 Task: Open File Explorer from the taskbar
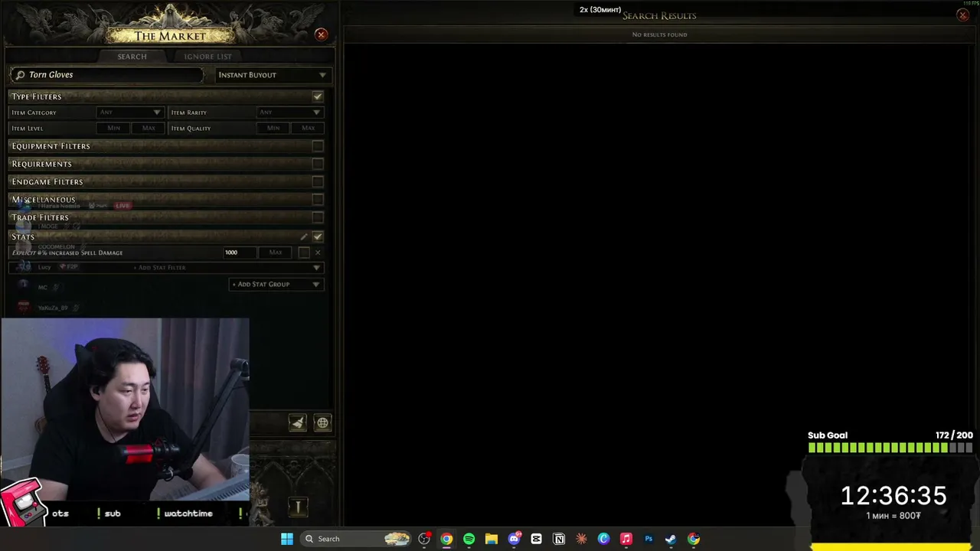[491, 539]
